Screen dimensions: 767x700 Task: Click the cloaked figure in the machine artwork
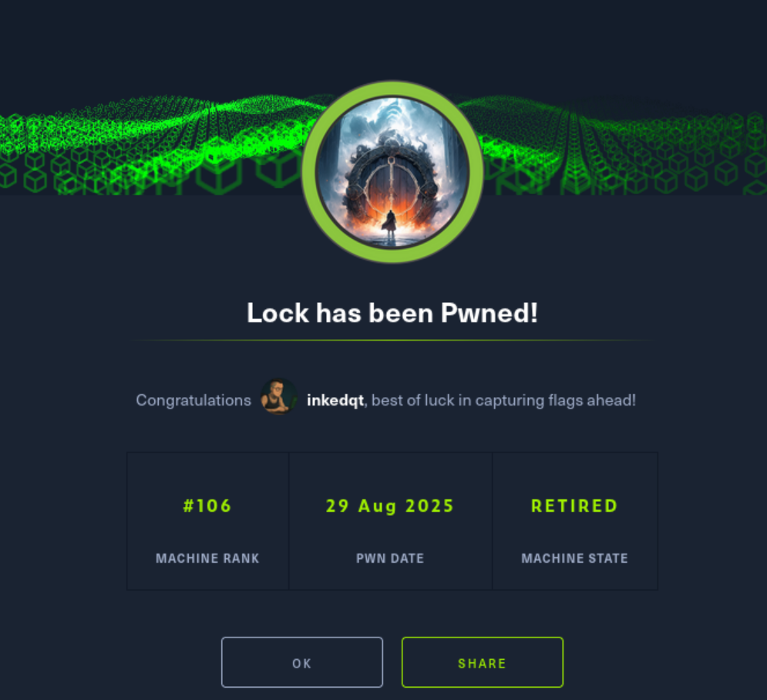390,224
